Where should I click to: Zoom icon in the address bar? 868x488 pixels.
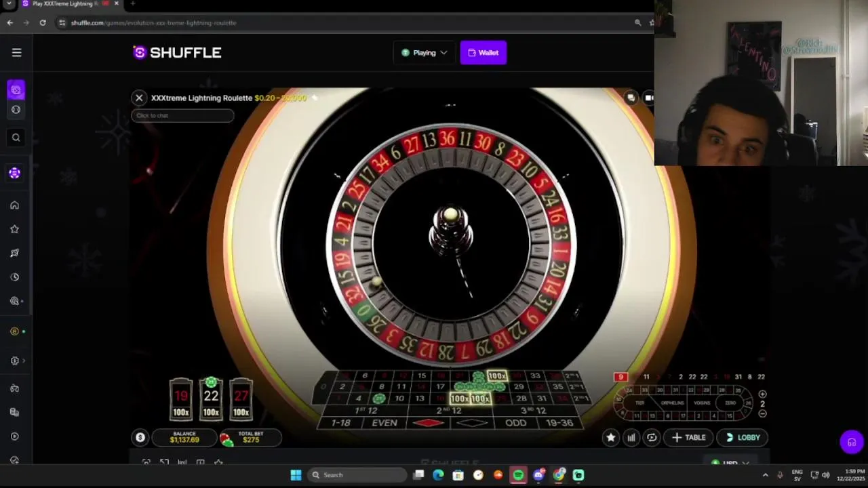pos(637,22)
